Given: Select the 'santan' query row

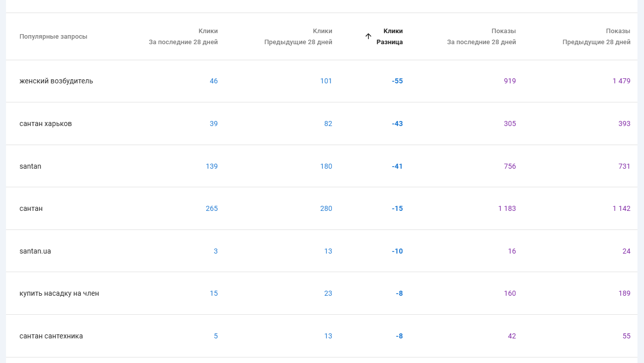Looking at the screenshot, I should 31,166.
